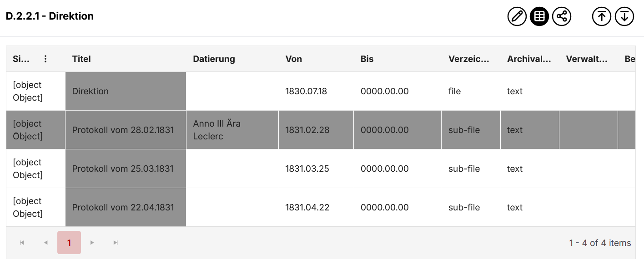
Task: Jump to the last page of results
Action: point(116,243)
